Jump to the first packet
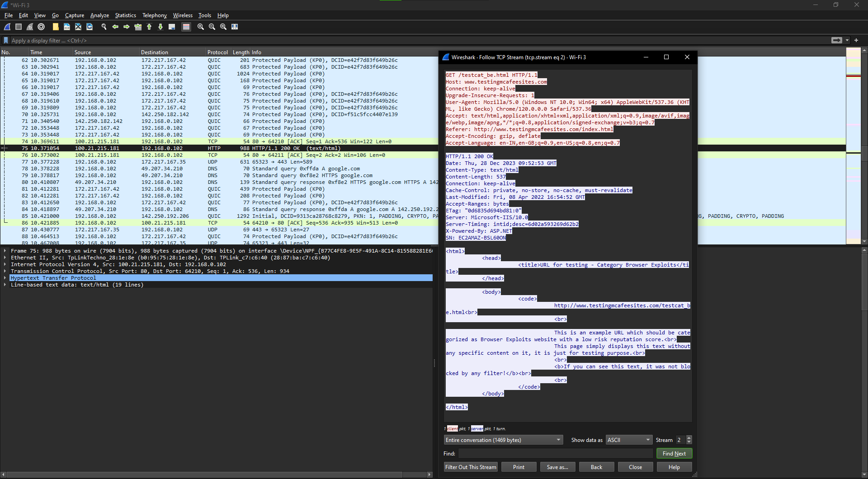Screen dimensions: 868x479 [149, 27]
